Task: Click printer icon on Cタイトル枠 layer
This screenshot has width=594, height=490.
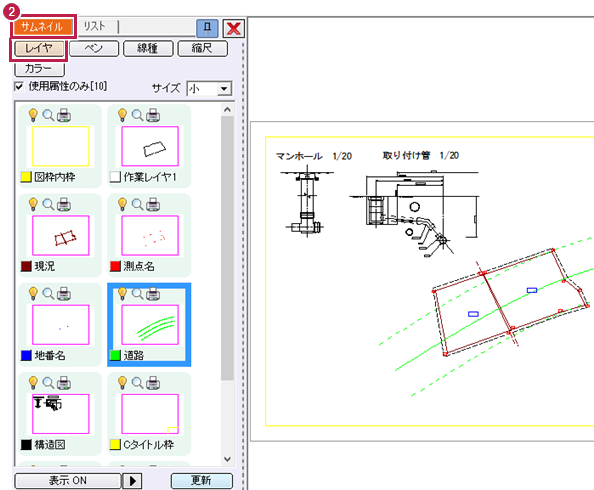Action: coord(153,383)
